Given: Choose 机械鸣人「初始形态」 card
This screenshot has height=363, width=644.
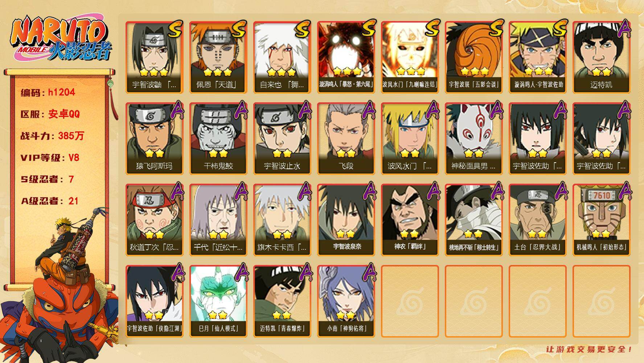Looking at the screenshot, I should tap(601, 220).
